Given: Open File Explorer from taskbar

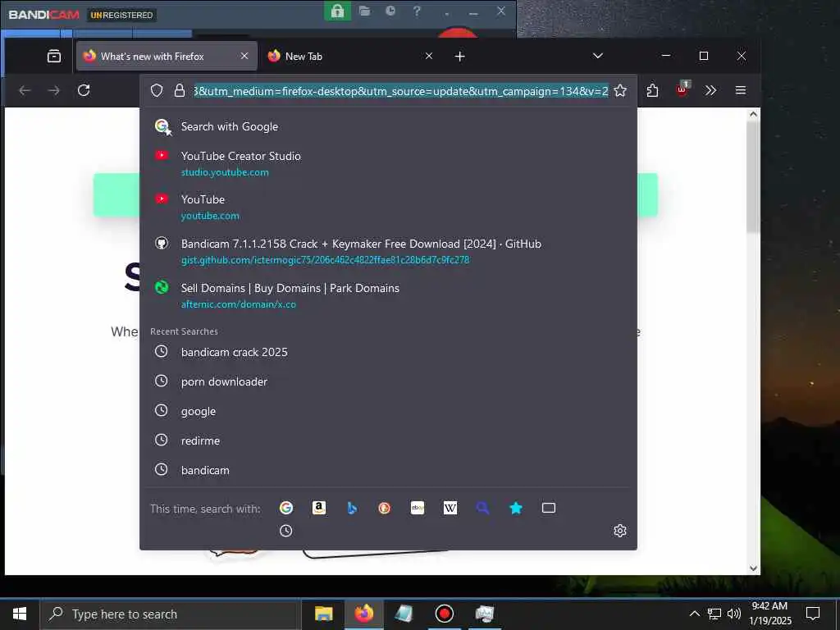Looking at the screenshot, I should pos(323,614).
